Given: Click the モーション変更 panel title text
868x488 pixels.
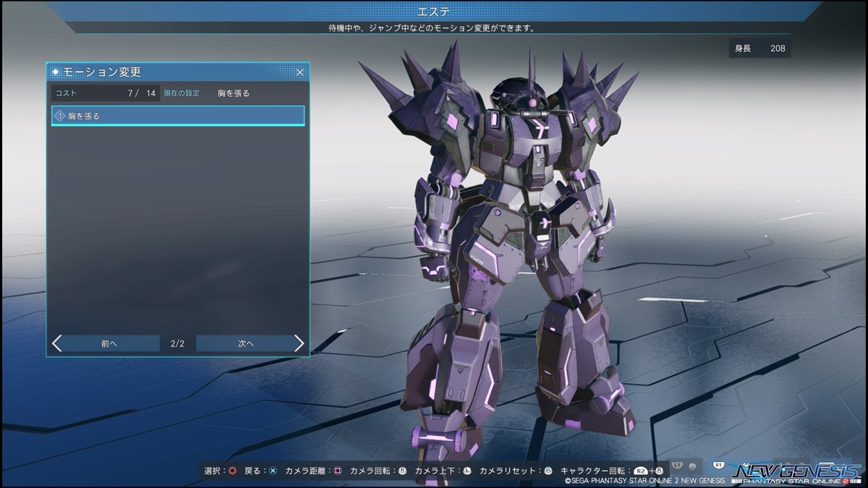Looking at the screenshot, I should click(x=102, y=72).
